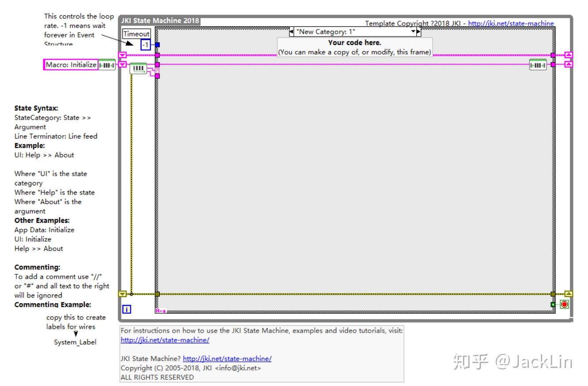Viewport: 588px width, 386px height.
Task: Click the case selector's right increment arrow
Action: point(418,31)
